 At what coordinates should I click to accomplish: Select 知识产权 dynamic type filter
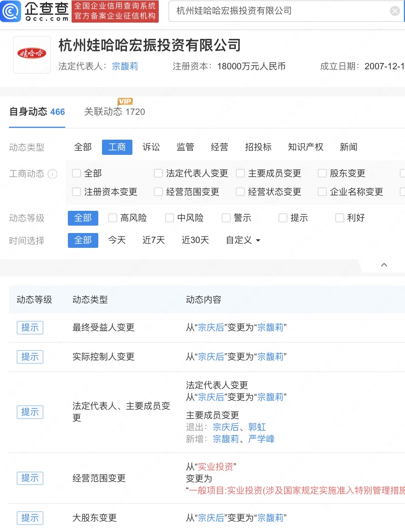pyautogui.click(x=306, y=147)
